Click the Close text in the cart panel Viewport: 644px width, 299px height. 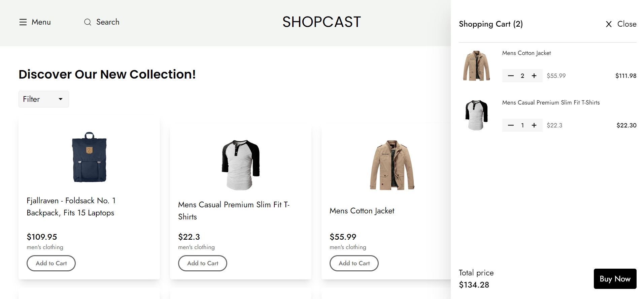[627, 24]
